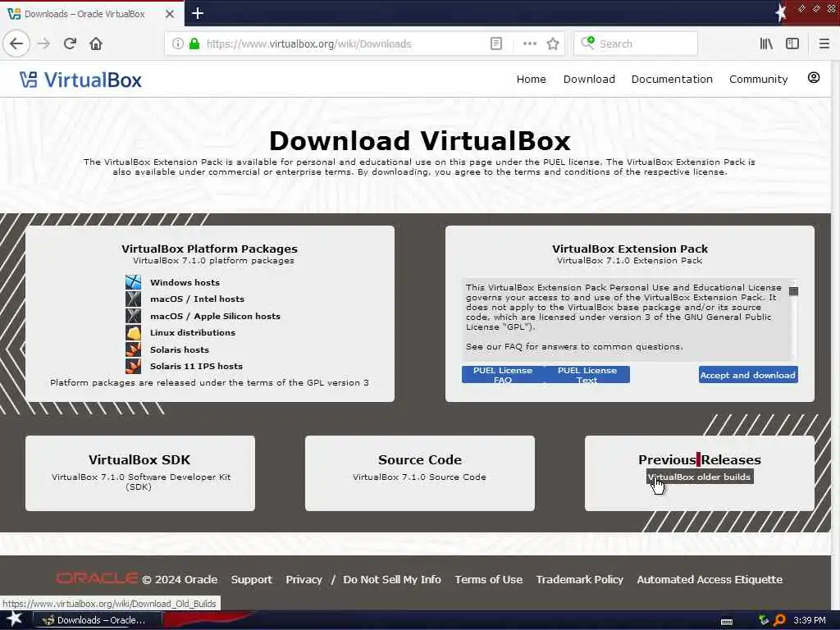Open the Terms of Use link
Screen dimensions: 840x630
point(489,580)
